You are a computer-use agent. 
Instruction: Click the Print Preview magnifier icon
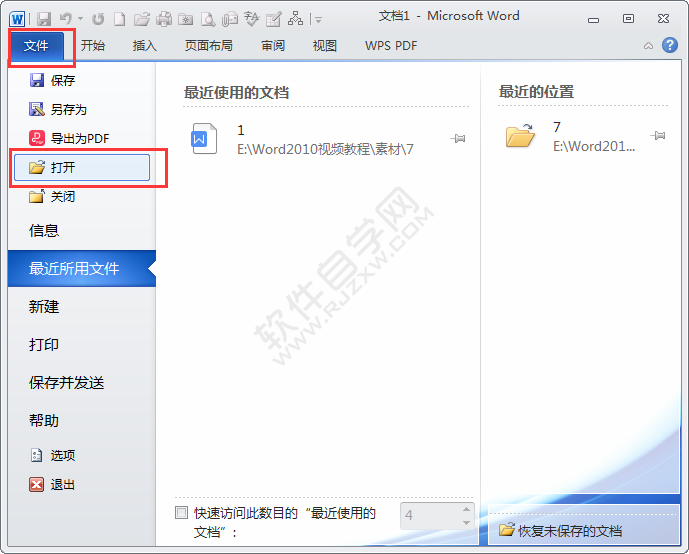208,19
